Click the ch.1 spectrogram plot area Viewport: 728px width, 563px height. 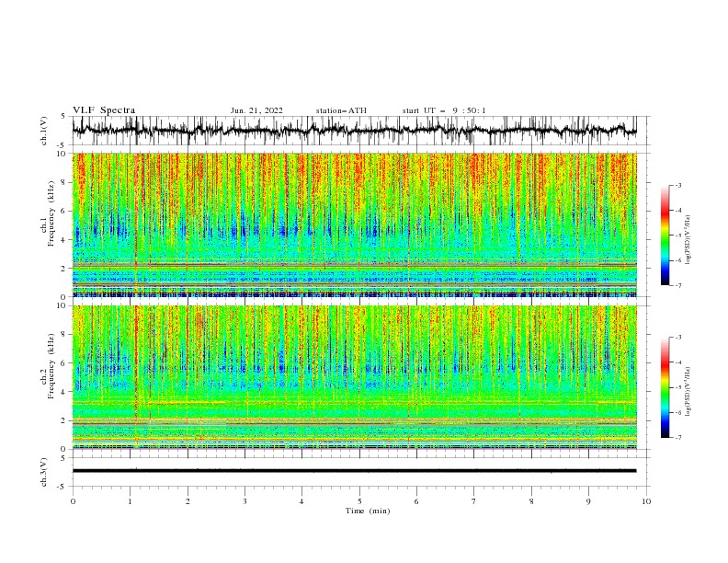(354, 224)
